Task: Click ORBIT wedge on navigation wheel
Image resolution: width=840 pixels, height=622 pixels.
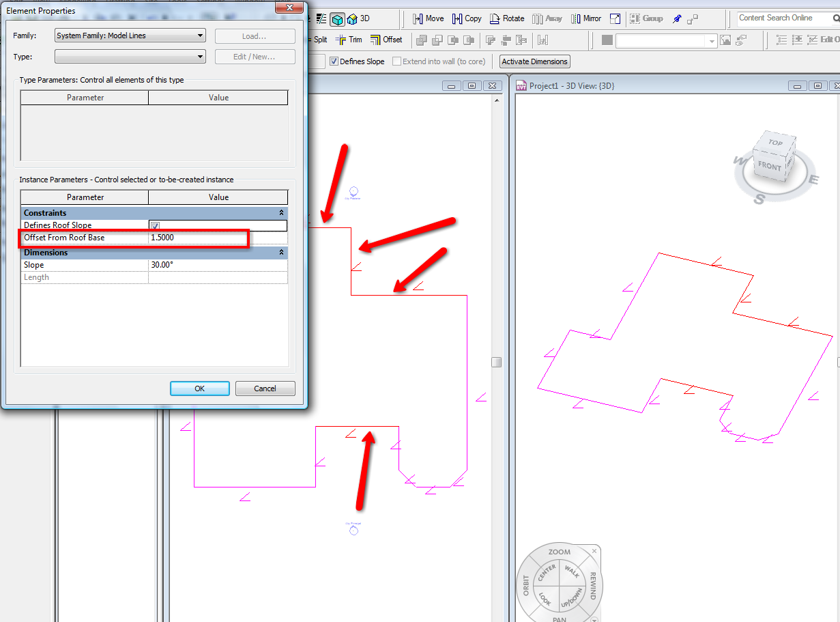Action: click(x=526, y=586)
